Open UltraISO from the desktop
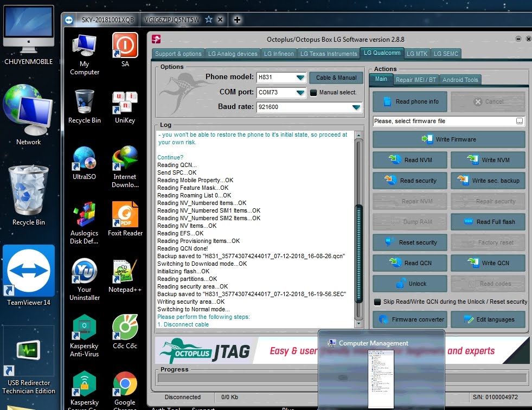Viewport: 532px width, 410px height. coord(85,163)
